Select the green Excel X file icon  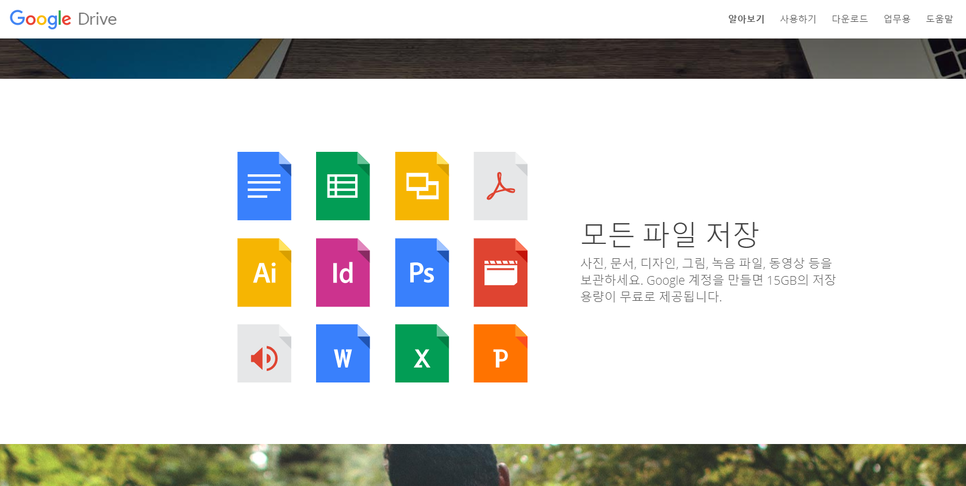point(422,354)
